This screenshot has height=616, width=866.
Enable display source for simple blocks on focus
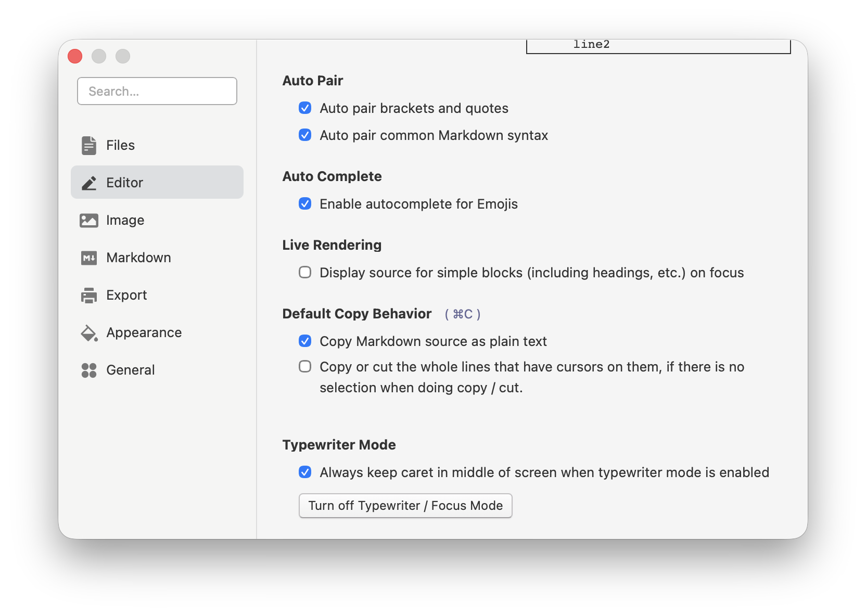(x=305, y=272)
